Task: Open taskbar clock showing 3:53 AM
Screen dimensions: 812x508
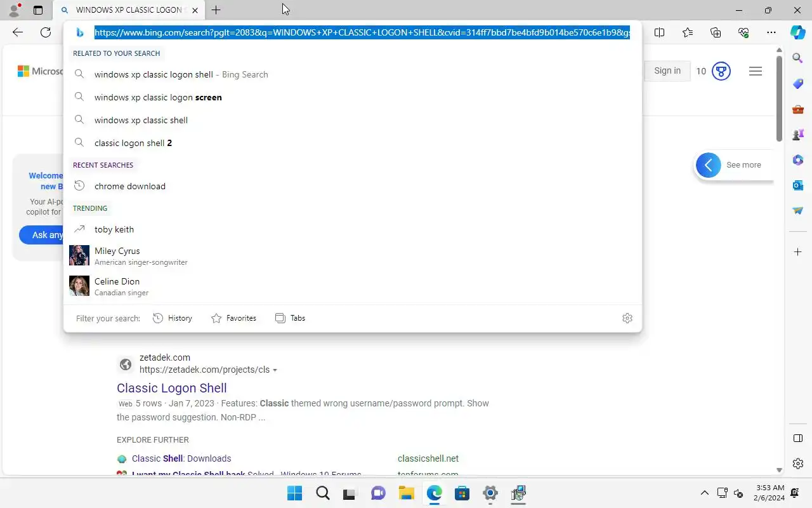Action: point(770,493)
